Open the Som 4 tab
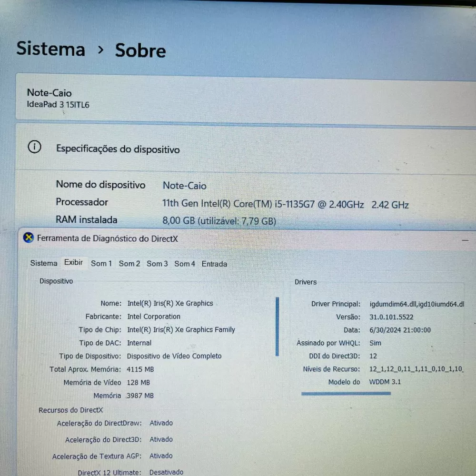This screenshot has width=476, height=476. pos(185,264)
